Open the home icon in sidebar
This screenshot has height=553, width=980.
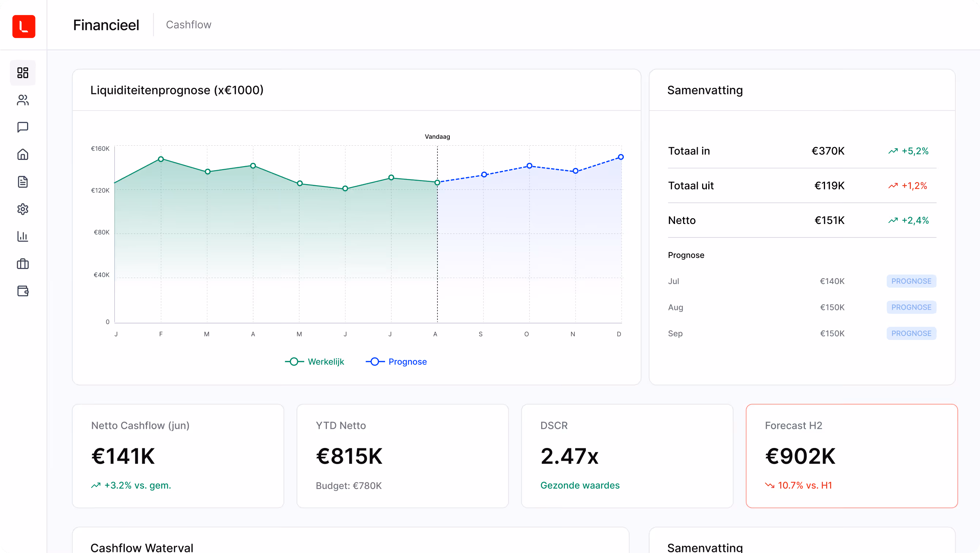[x=23, y=154]
